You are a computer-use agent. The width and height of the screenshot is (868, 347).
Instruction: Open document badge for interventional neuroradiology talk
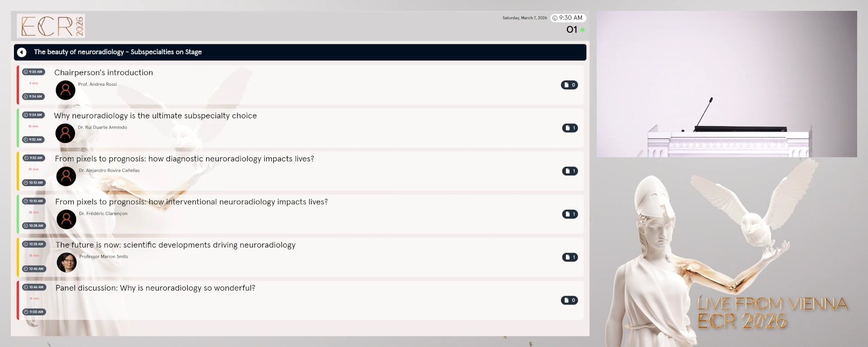point(570,214)
